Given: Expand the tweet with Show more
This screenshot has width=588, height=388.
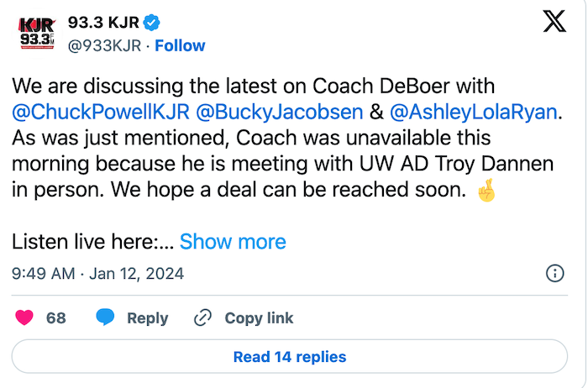Looking at the screenshot, I should click(233, 242).
